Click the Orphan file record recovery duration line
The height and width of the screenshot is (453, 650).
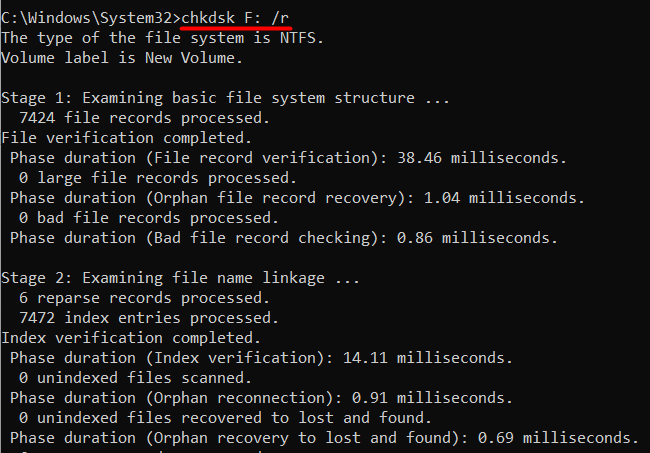tap(297, 198)
